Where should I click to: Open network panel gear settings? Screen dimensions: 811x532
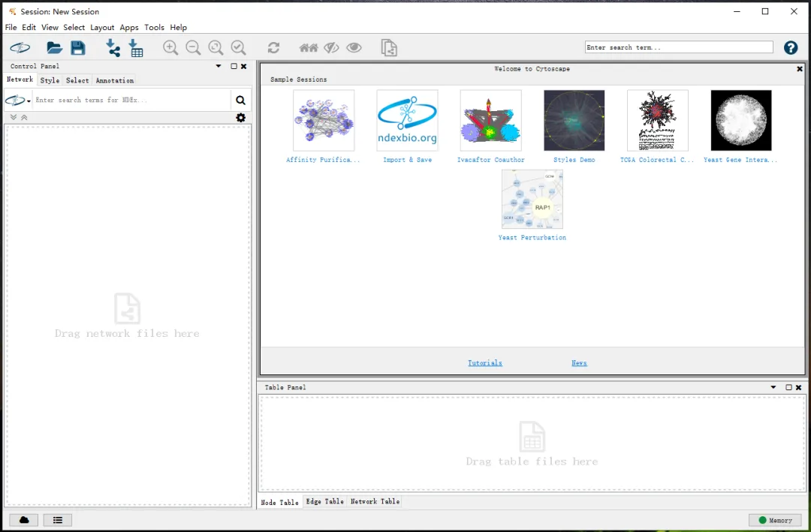tap(240, 117)
